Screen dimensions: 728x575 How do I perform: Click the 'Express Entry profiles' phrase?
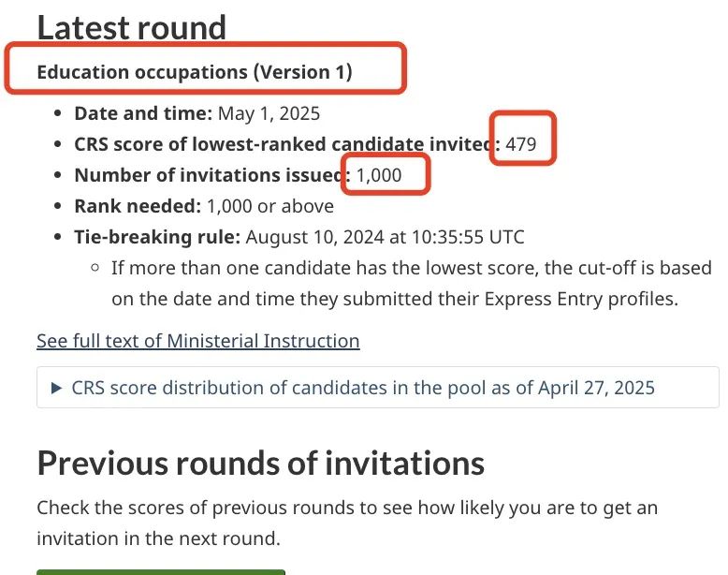(581, 299)
